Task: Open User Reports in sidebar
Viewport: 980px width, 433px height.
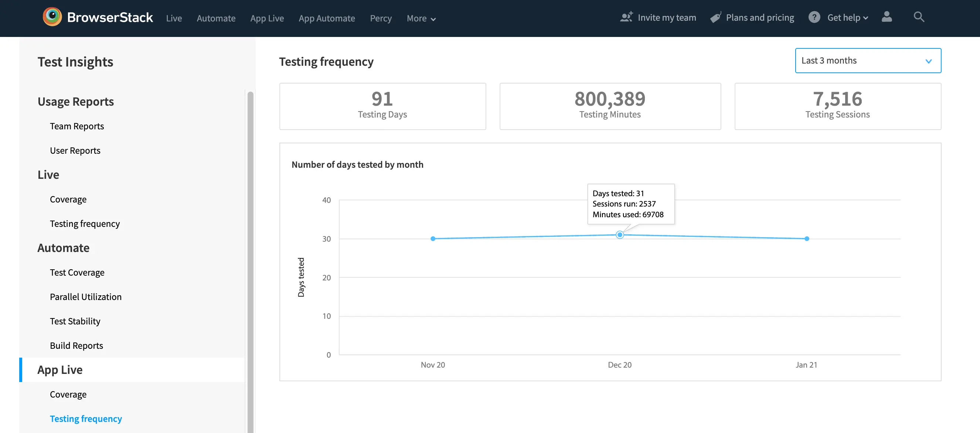Action: [75, 150]
